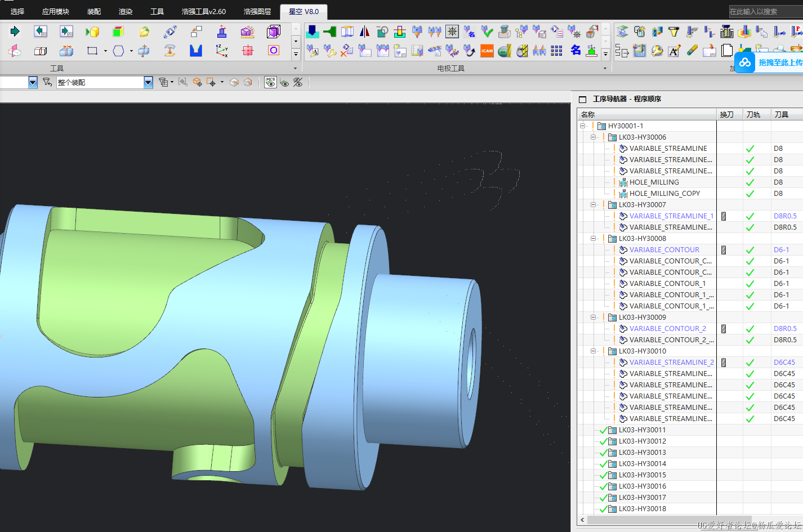Click the 刀轨 column header

click(x=756, y=114)
